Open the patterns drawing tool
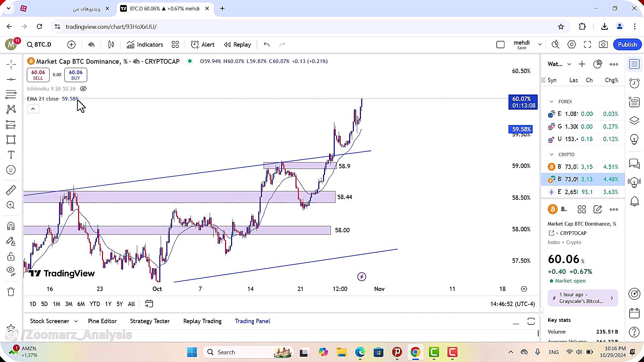The image size is (644, 362). 11,109
